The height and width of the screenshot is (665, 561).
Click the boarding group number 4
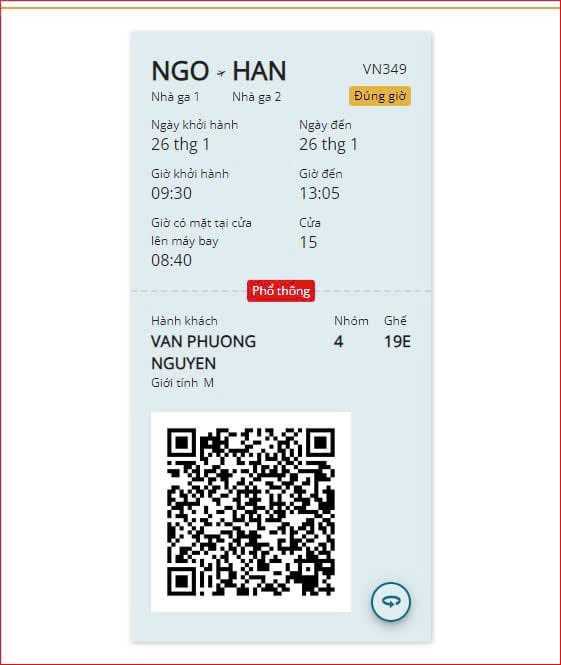tap(338, 342)
